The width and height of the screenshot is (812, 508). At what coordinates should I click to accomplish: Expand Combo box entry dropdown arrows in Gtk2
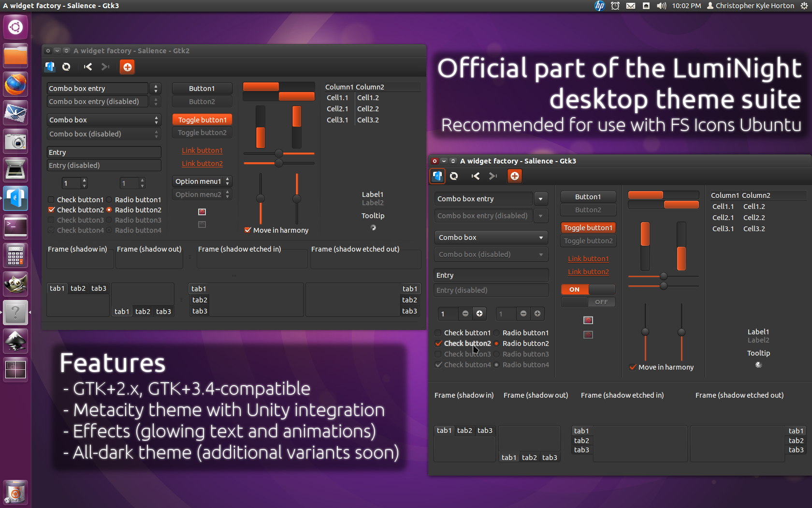pyautogui.click(x=156, y=89)
